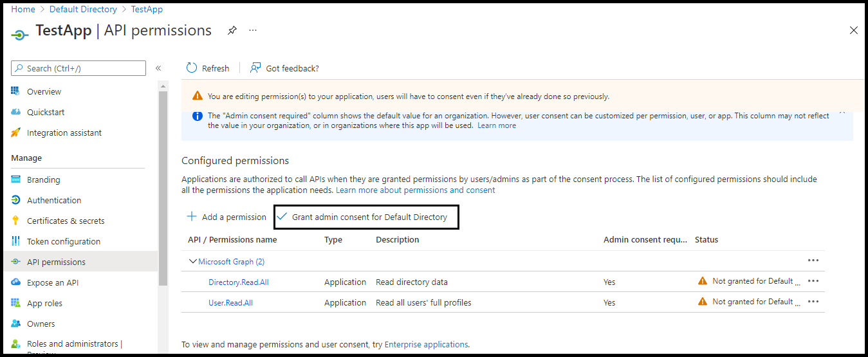Click the info icon in the blue banner
Viewport: 868px width, 357px height.
pos(198,116)
